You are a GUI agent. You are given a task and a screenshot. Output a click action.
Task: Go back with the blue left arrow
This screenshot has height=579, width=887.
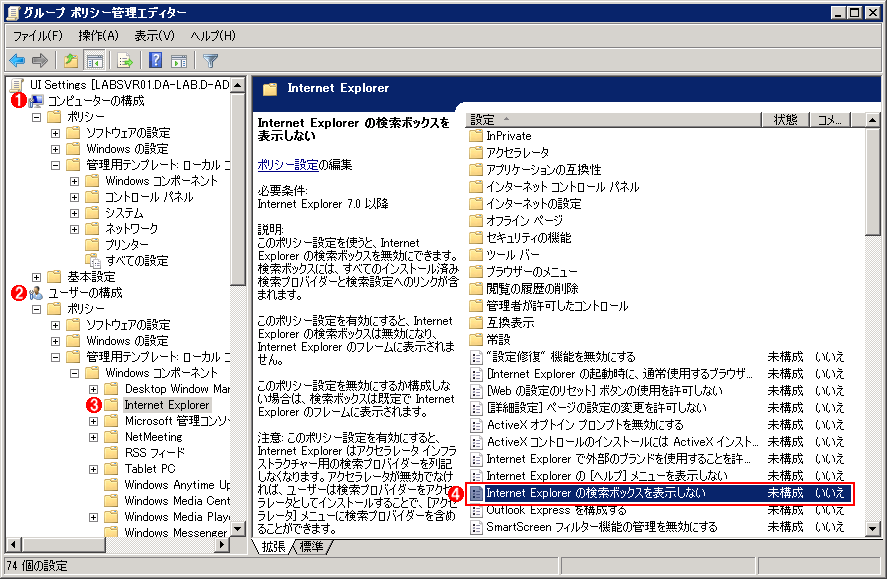[x=18, y=60]
